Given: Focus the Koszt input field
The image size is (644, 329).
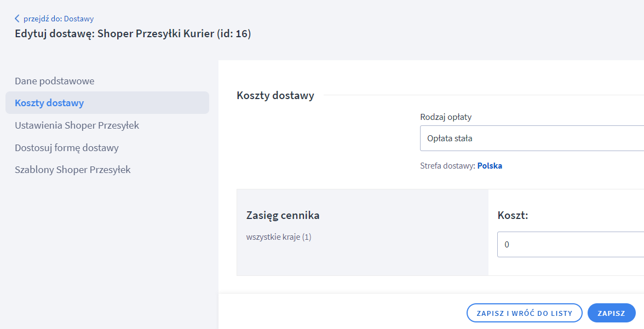Looking at the screenshot, I should pos(570,245).
